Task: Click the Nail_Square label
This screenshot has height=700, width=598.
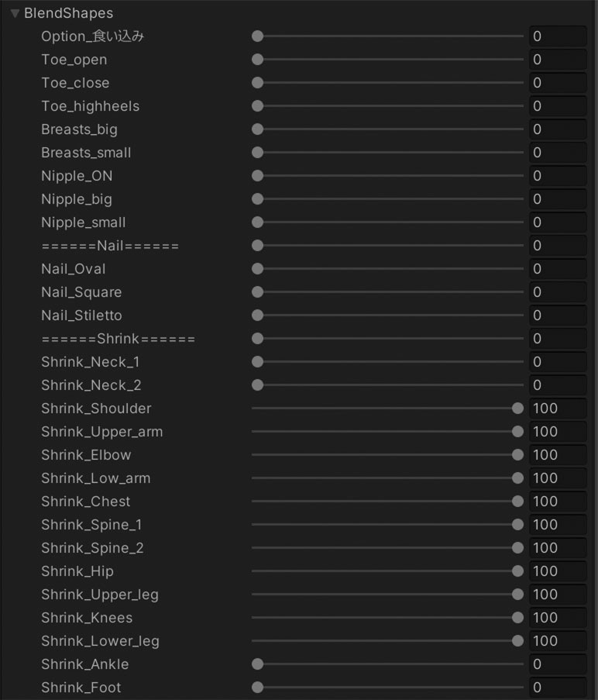Action: [x=81, y=292]
